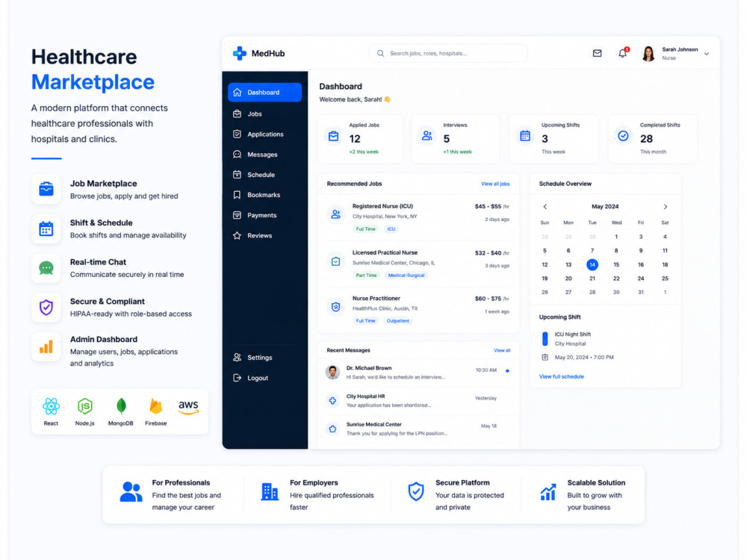Open the View all messages link
The width and height of the screenshot is (747, 560).
[502, 350]
